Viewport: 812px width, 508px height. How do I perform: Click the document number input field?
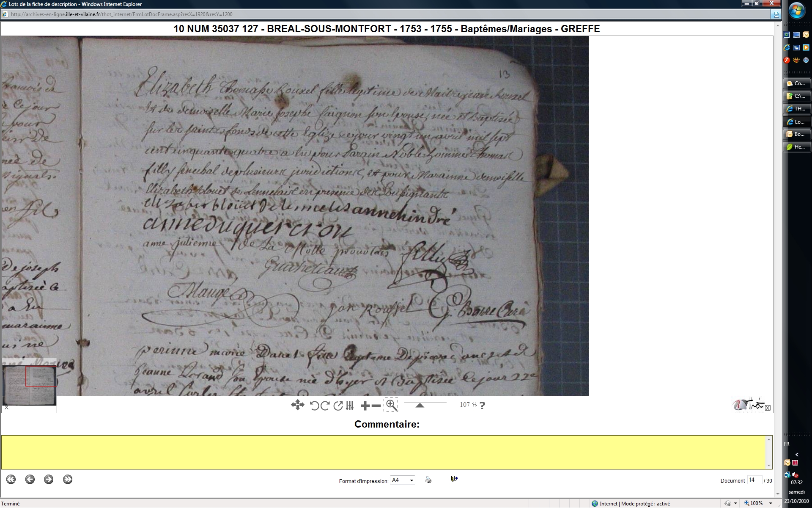tap(754, 480)
